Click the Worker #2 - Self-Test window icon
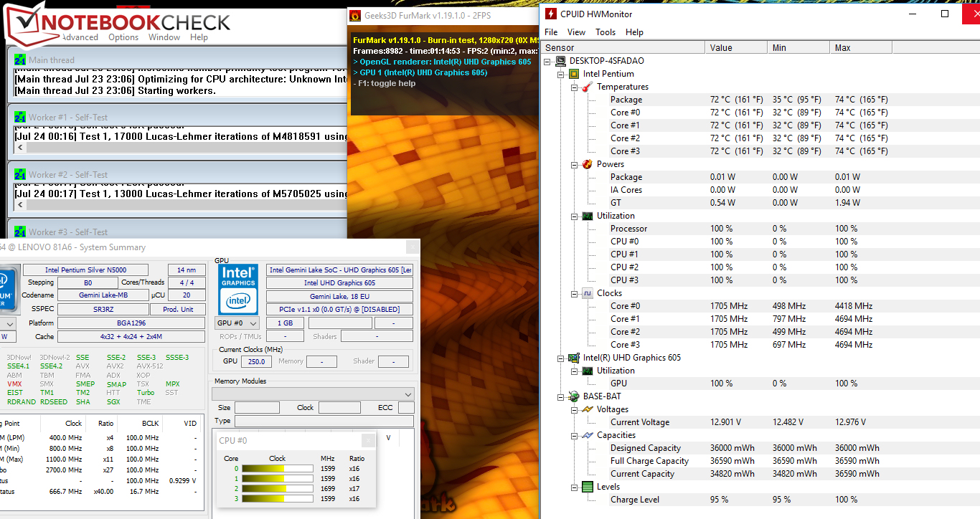Image resolution: width=980 pixels, height=519 pixels. (x=20, y=175)
